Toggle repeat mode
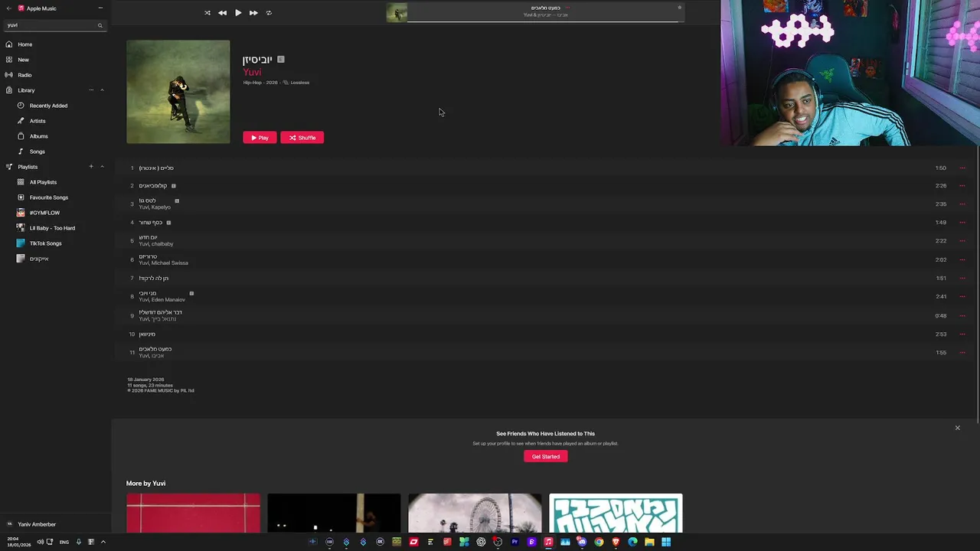The height and width of the screenshot is (551, 980). pos(269,12)
